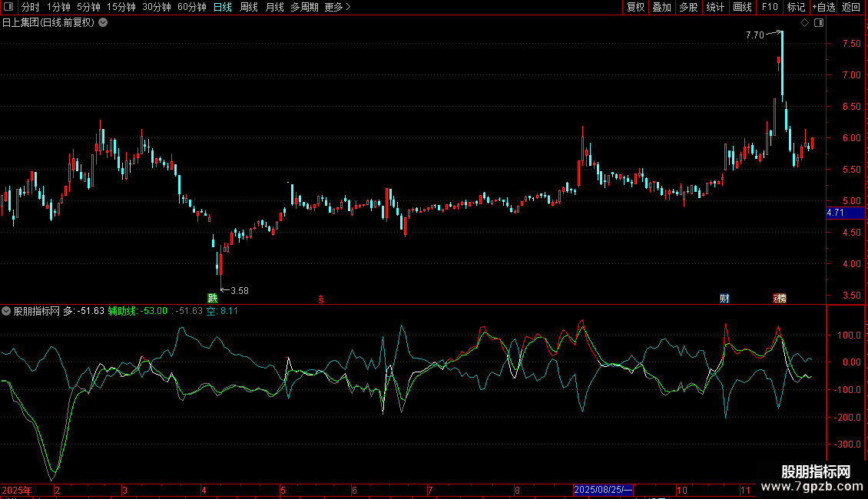Click the 3.58 low price label
868x499 pixels.
[239, 290]
